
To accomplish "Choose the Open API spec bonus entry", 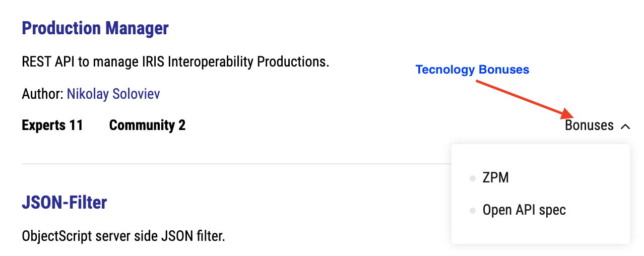I will (524, 210).
